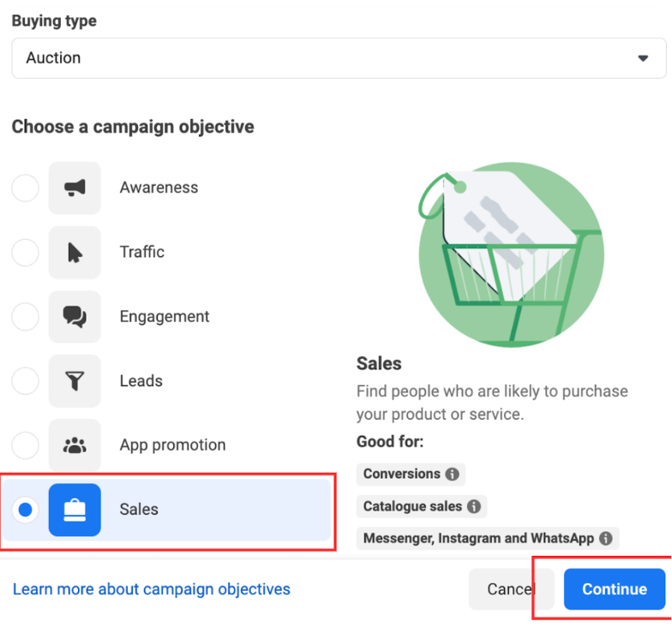Click the Sales shopping bag icon
672x639 pixels.
(x=75, y=510)
